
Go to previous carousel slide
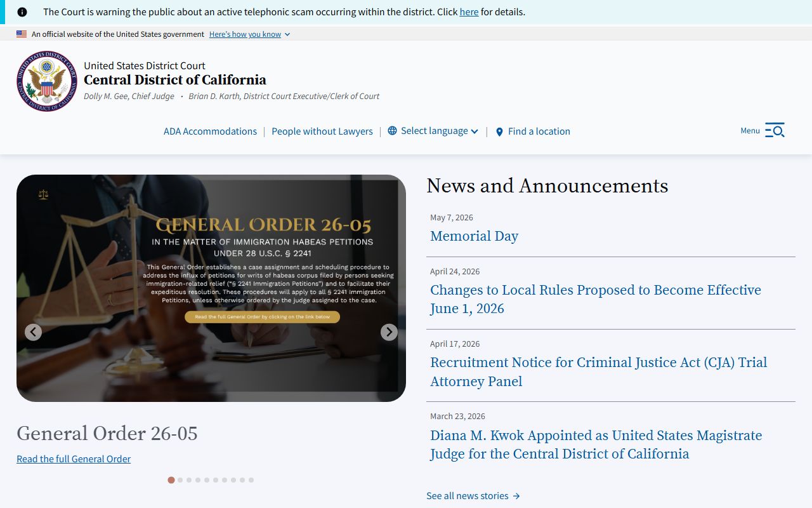[x=33, y=332]
